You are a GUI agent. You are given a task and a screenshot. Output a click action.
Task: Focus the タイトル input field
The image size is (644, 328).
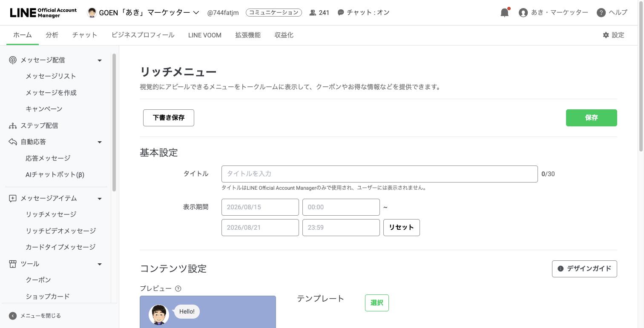[x=379, y=174]
